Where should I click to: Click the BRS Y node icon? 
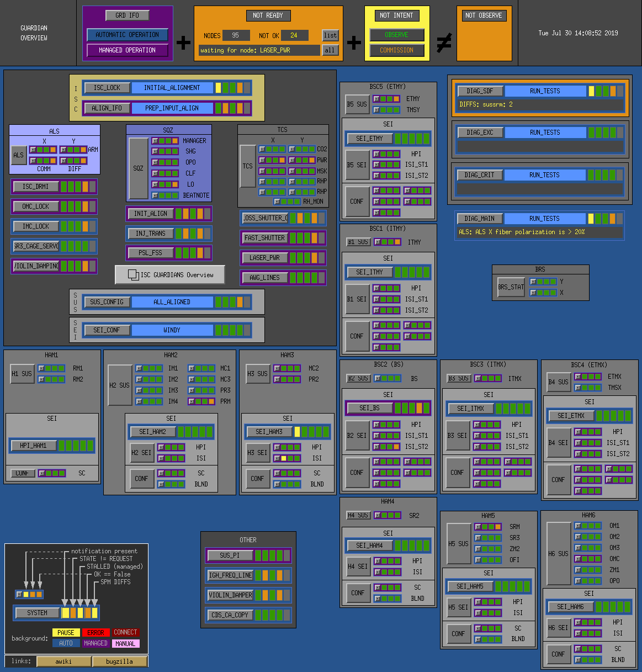pos(533,282)
